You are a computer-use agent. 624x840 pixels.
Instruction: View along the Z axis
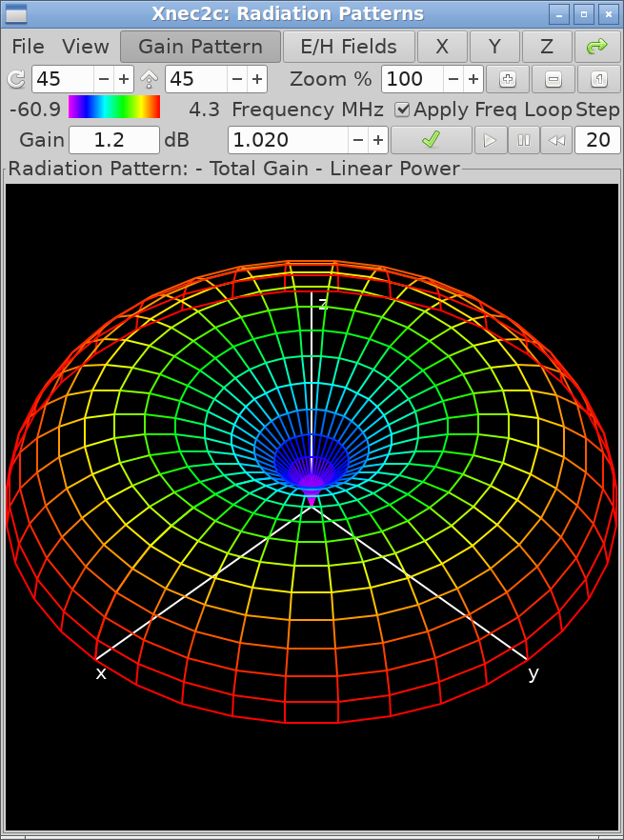pos(546,47)
